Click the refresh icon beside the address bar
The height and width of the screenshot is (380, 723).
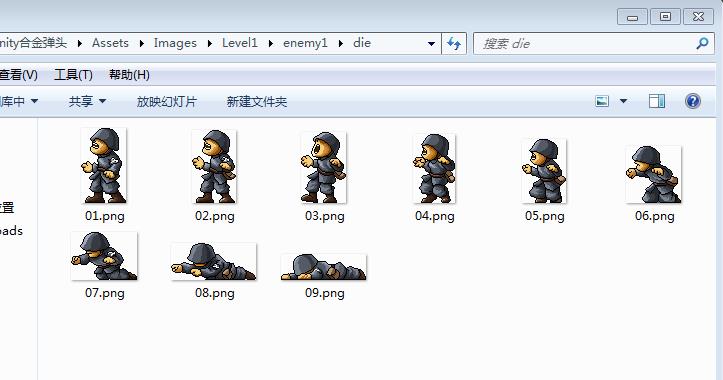(x=454, y=44)
